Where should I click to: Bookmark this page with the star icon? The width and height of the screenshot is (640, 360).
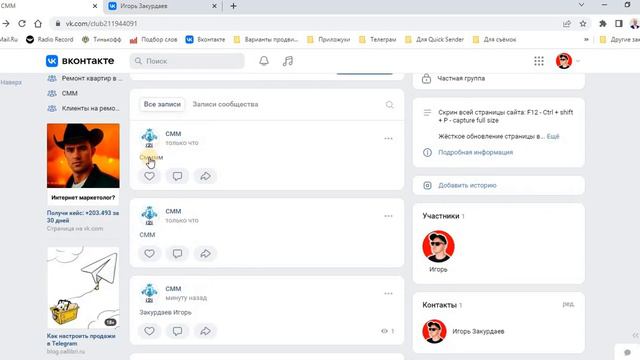[x=583, y=24]
